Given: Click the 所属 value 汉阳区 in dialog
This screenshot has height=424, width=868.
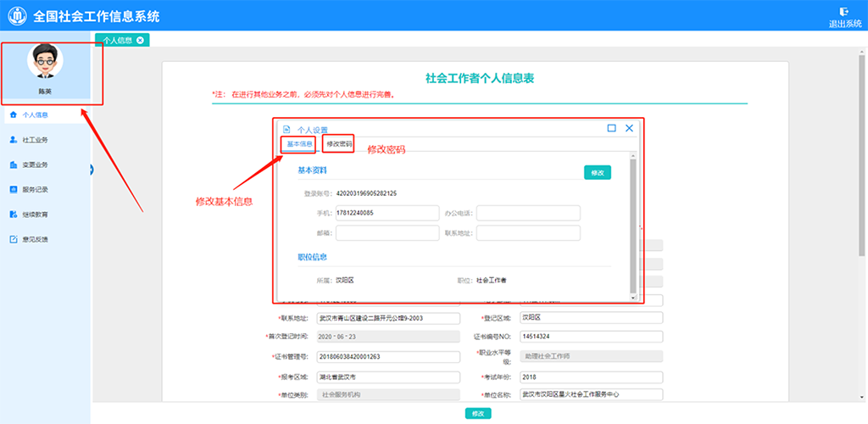Looking at the screenshot, I should (344, 280).
